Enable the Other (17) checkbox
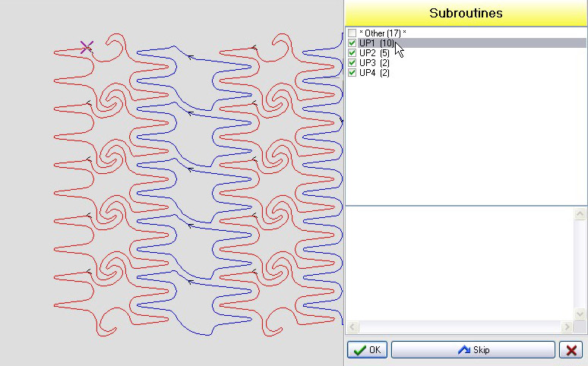 (x=352, y=33)
